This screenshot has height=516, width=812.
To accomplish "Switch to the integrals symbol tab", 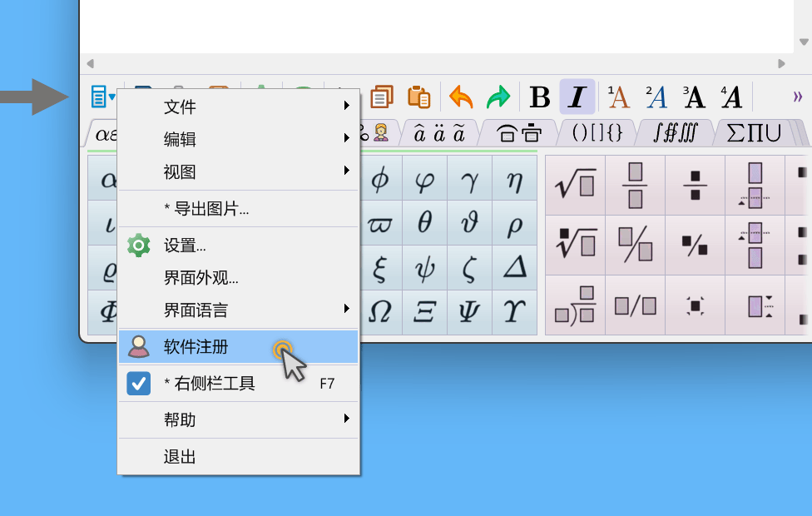I will [675, 133].
